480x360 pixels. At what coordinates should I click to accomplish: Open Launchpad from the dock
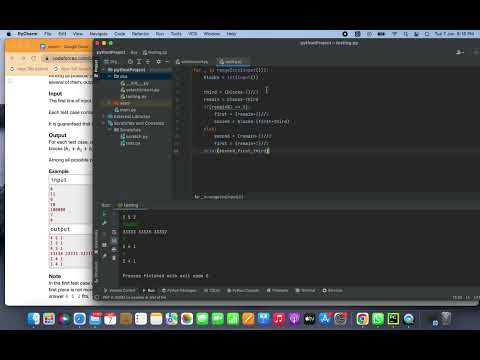click(x=49, y=319)
